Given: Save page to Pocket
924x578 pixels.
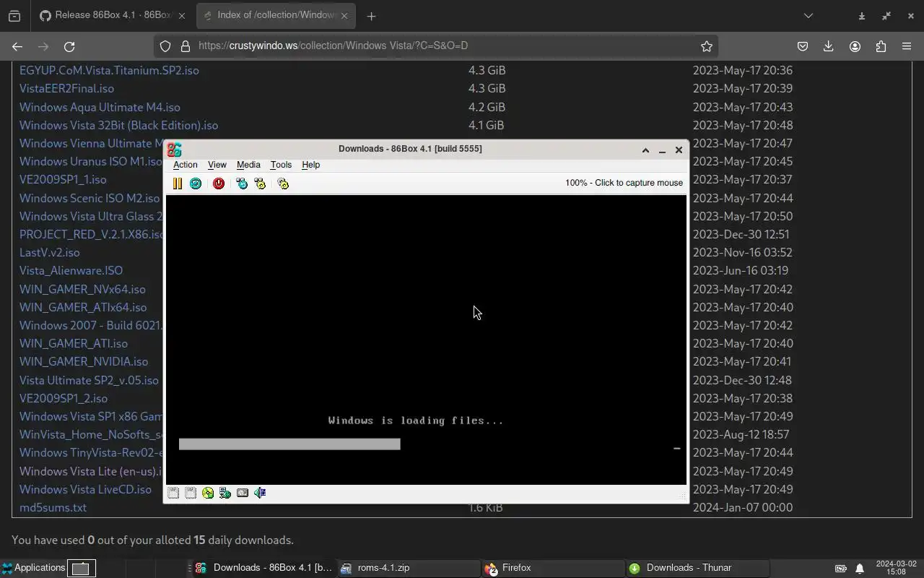Looking at the screenshot, I should [803, 46].
